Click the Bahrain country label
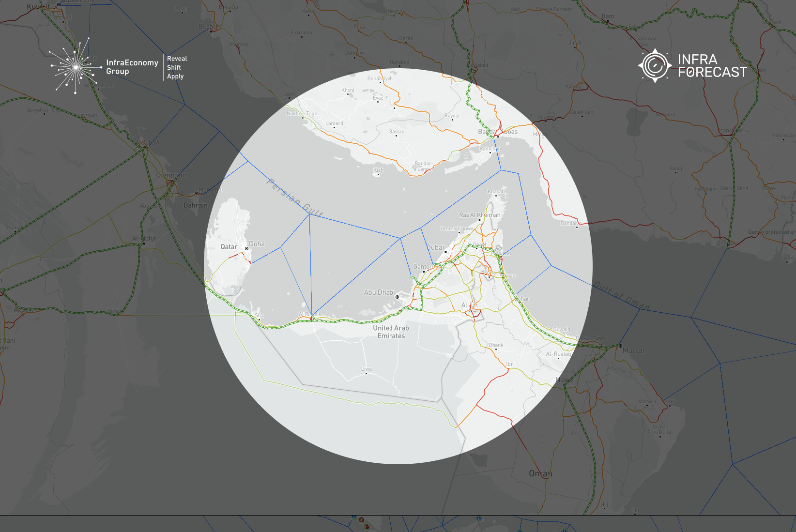 pyautogui.click(x=195, y=205)
